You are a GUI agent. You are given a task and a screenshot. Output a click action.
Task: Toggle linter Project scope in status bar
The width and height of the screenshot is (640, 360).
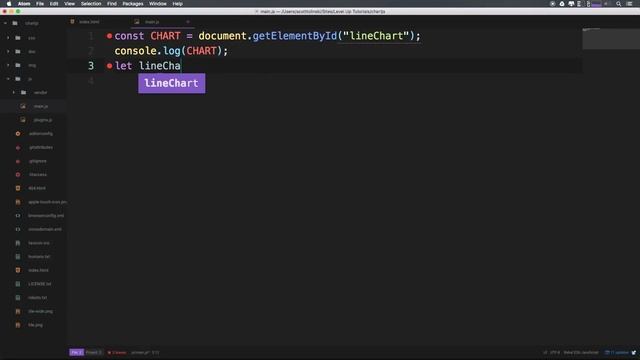click(x=93, y=352)
